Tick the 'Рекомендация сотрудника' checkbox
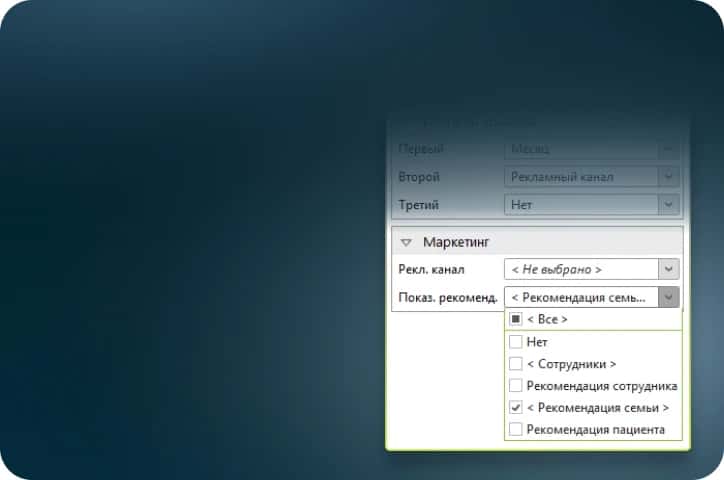 pyautogui.click(x=516, y=386)
